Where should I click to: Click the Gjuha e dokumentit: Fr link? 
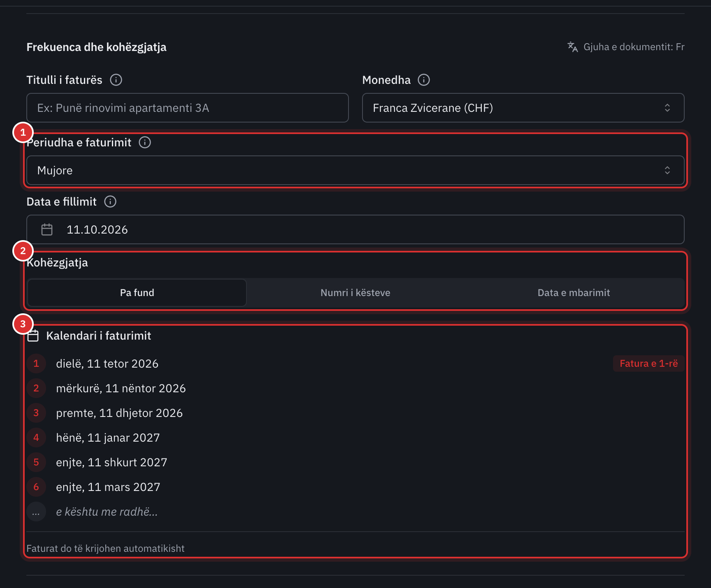(x=626, y=47)
